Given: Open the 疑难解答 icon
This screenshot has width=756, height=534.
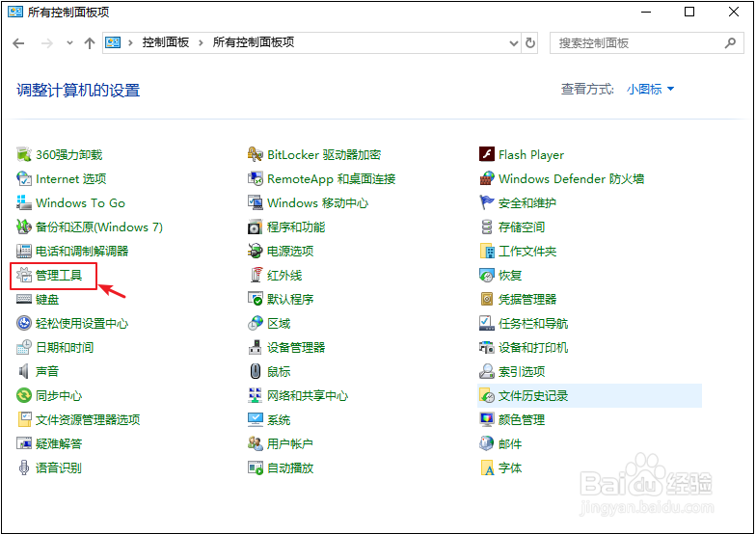Looking at the screenshot, I should [x=23, y=443].
